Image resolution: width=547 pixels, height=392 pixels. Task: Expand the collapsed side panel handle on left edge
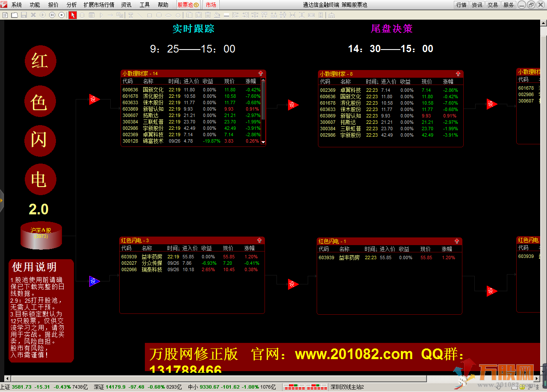coord(2,200)
